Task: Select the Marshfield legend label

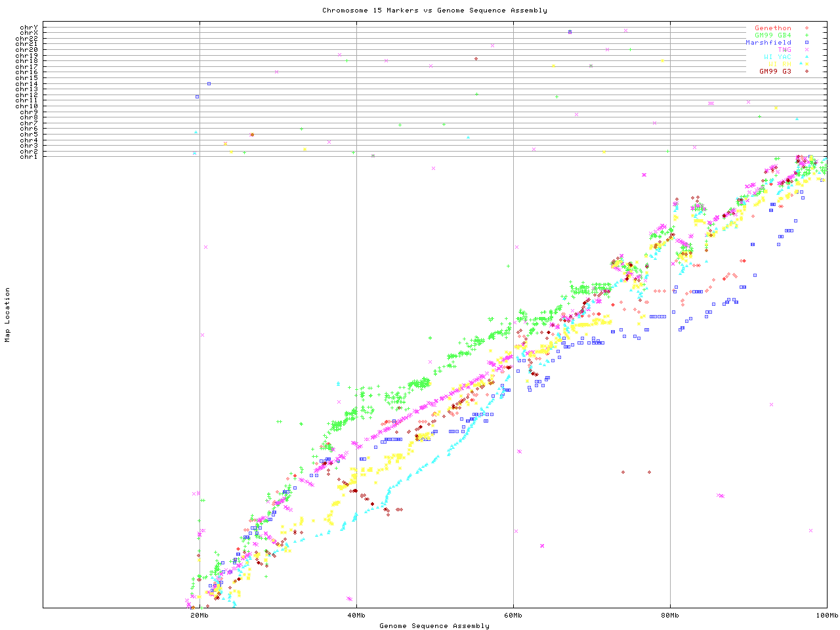Action: [768, 43]
